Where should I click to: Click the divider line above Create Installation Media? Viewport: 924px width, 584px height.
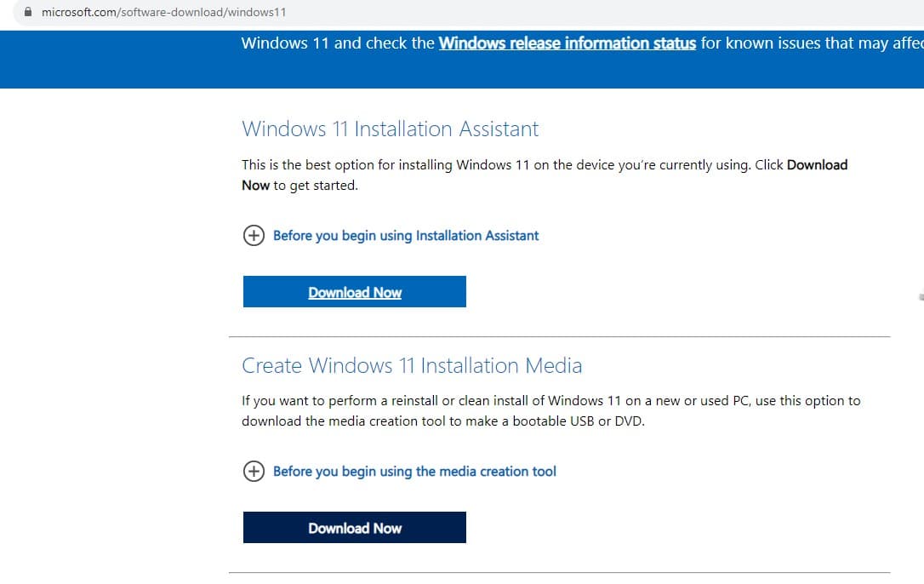pyautogui.click(x=559, y=337)
